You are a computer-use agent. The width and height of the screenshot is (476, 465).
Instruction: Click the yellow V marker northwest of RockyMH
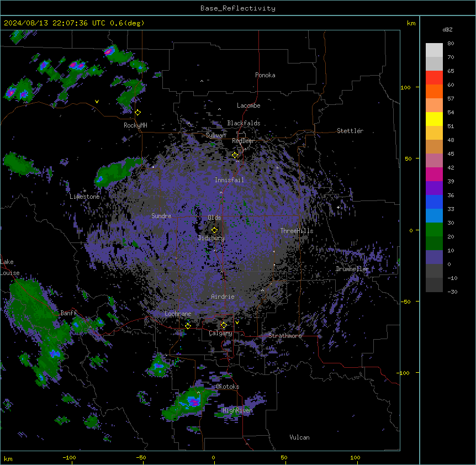tap(97, 102)
